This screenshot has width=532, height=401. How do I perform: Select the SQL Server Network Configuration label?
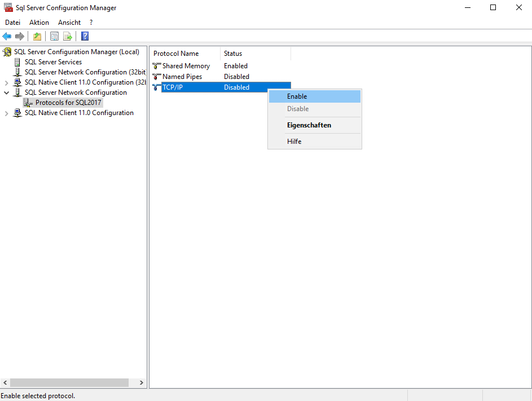pyautogui.click(x=76, y=92)
